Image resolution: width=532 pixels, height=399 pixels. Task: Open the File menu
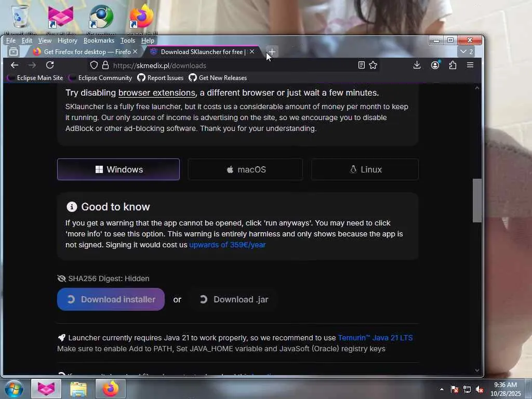(x=11, y=41)
